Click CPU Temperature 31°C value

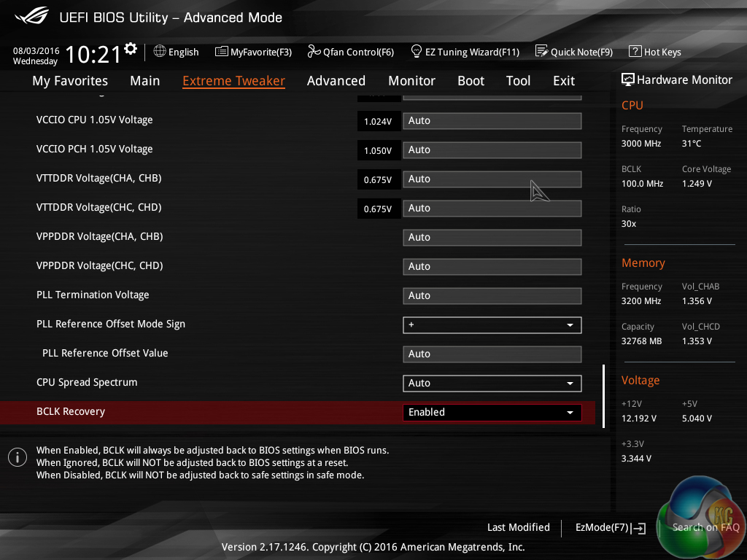(692, 144)
